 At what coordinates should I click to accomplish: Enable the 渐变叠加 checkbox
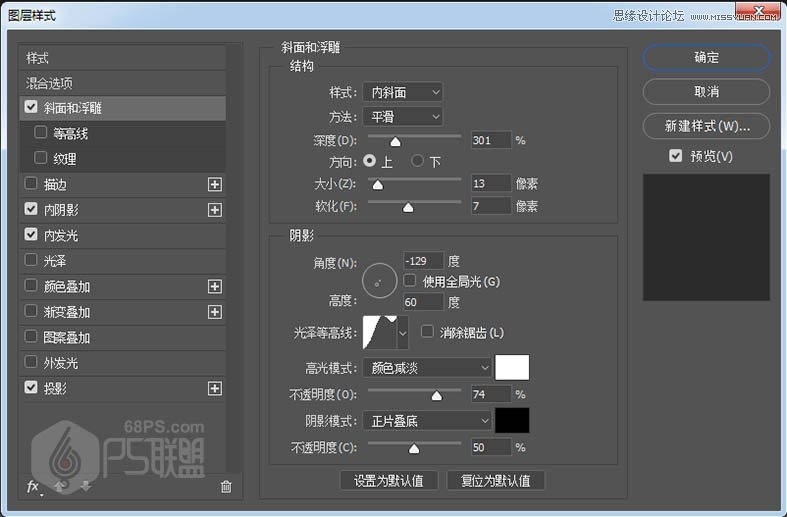pos(31,311)
